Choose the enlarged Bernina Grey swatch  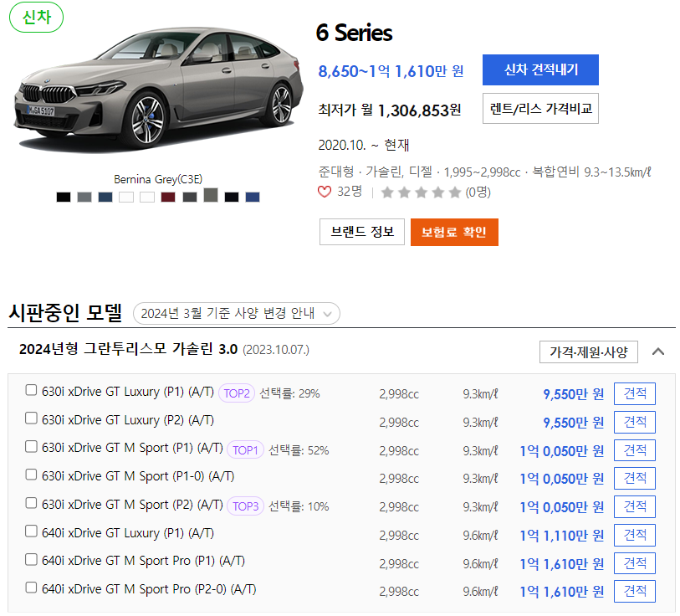pos(211,195)
